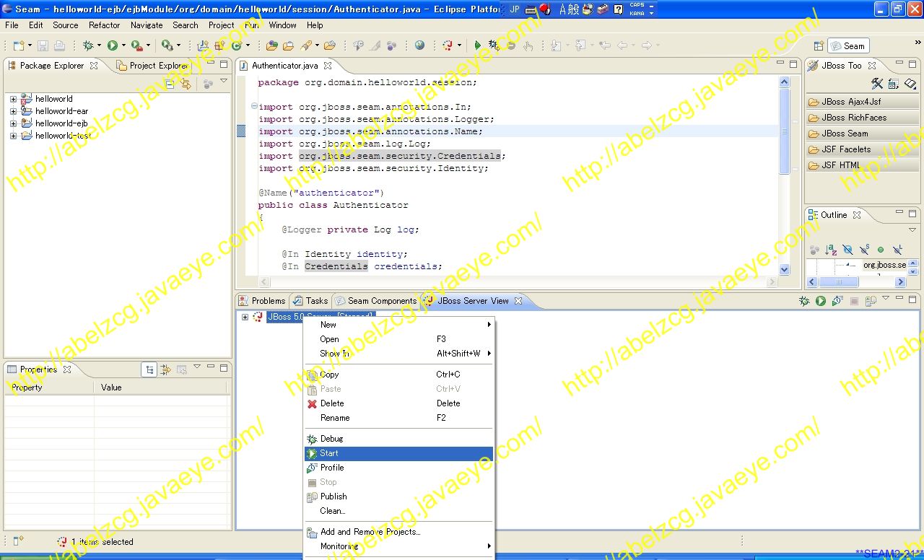924x560 pixels.
Task: Click the Seam perspective button
Action: point(848,45)
